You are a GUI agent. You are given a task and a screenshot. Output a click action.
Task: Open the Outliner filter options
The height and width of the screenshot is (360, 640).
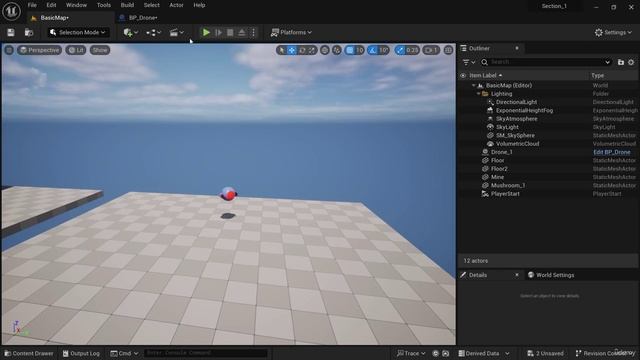[x=469, y=62]
